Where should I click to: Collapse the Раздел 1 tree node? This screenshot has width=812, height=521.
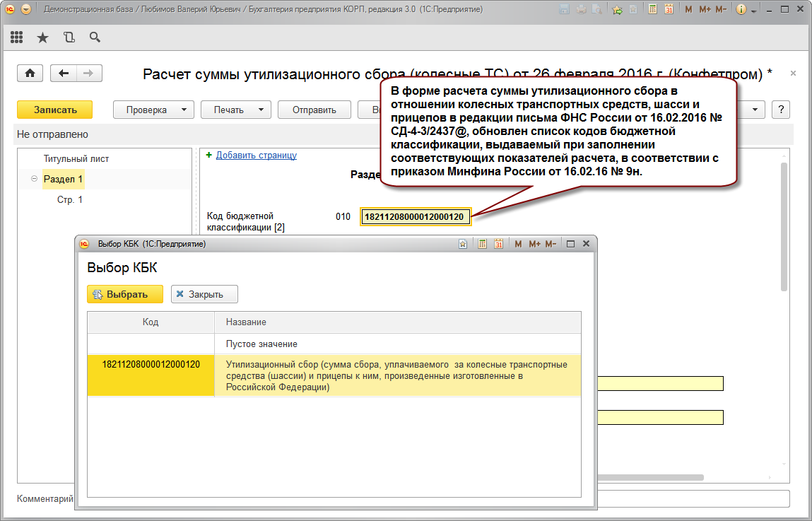34,180
